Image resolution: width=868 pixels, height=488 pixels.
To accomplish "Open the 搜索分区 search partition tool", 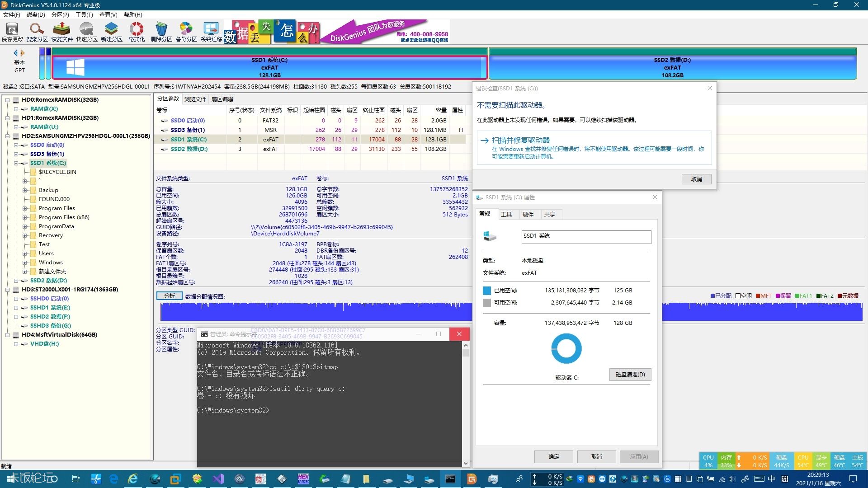I will (x=37, y=32).
